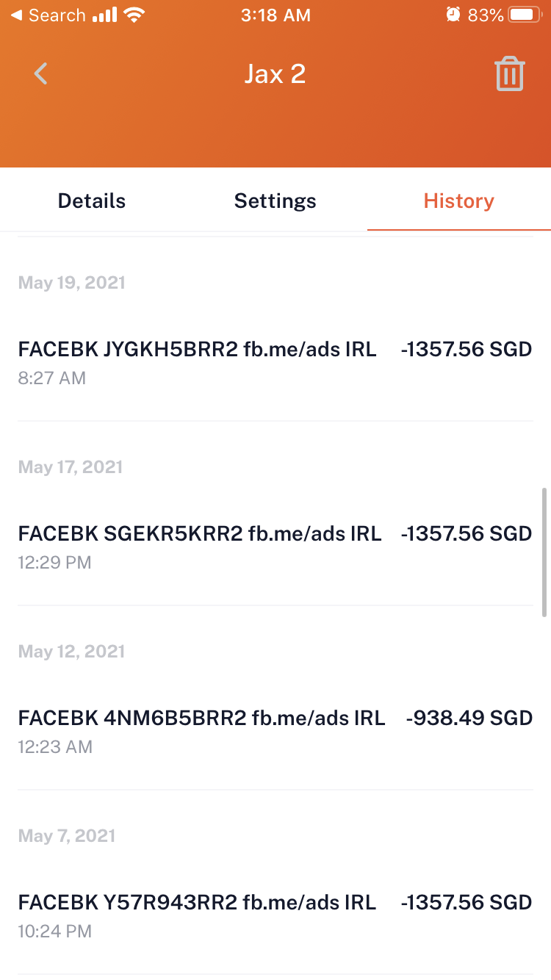Delete card using trash icon
The width and height of the screenshot is (551, 980).
tap(509, 74)
